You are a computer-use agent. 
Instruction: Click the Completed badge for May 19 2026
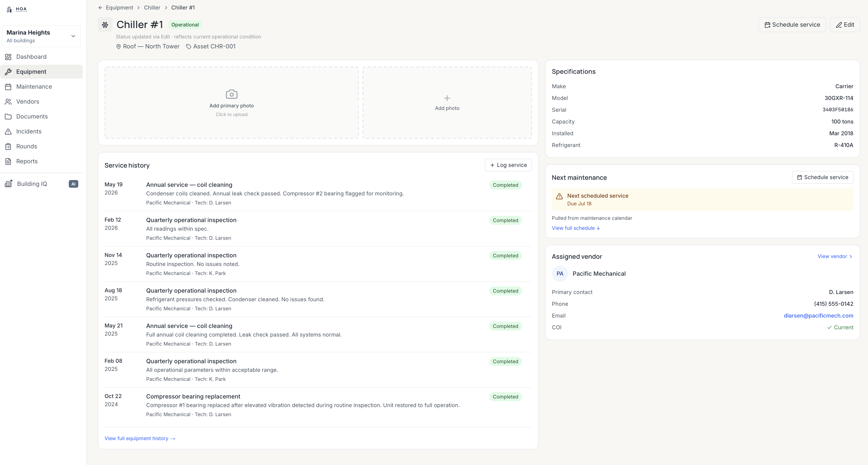coord(506,185)
